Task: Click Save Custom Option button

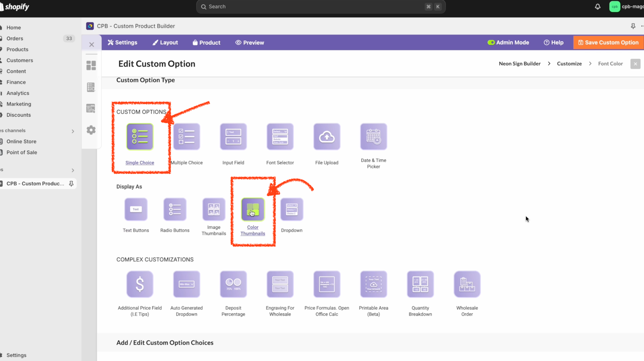Action: tap(608, 43)
